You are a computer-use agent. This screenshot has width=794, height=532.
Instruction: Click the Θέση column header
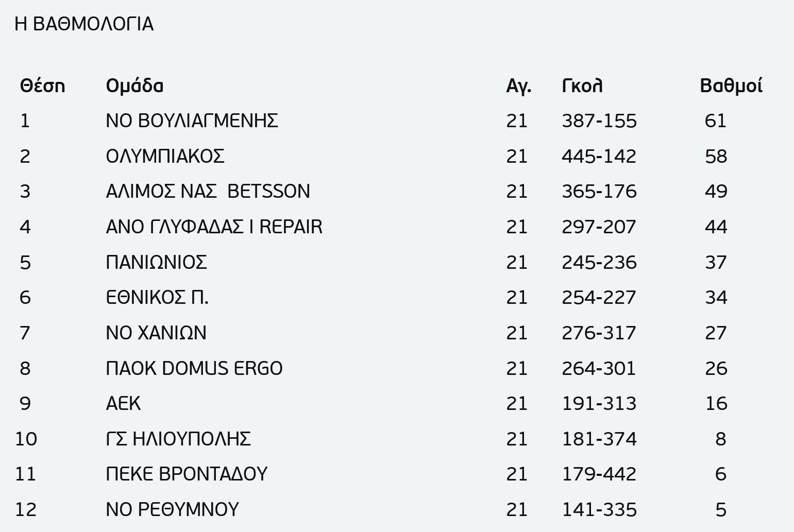(x=42, y=85)
